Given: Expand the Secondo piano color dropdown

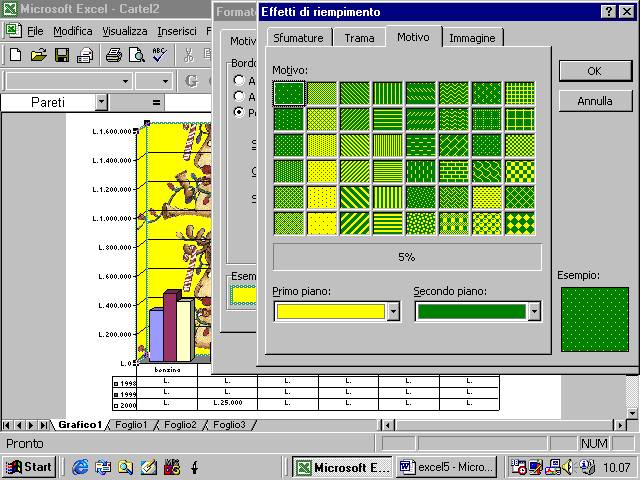Looking at the screenshot, I should (534, 312).
